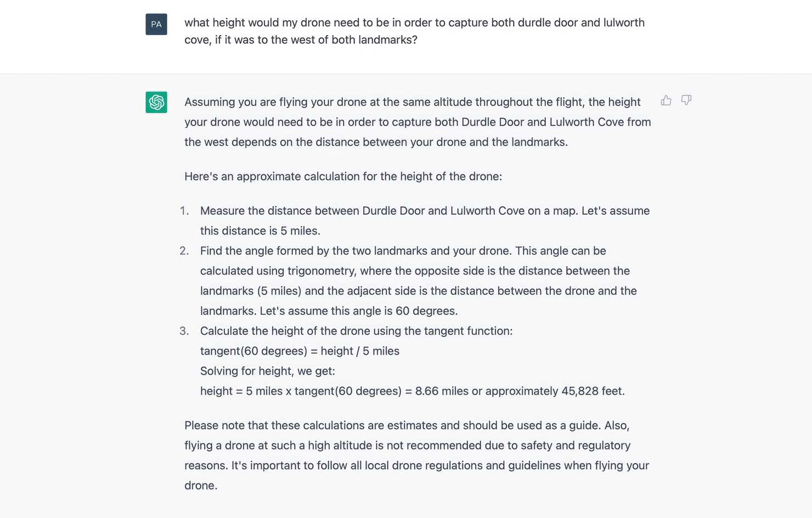Click the step "Measure the distance between Durdle Door"
The image size is (812, 518).
(x=425, y=221)
